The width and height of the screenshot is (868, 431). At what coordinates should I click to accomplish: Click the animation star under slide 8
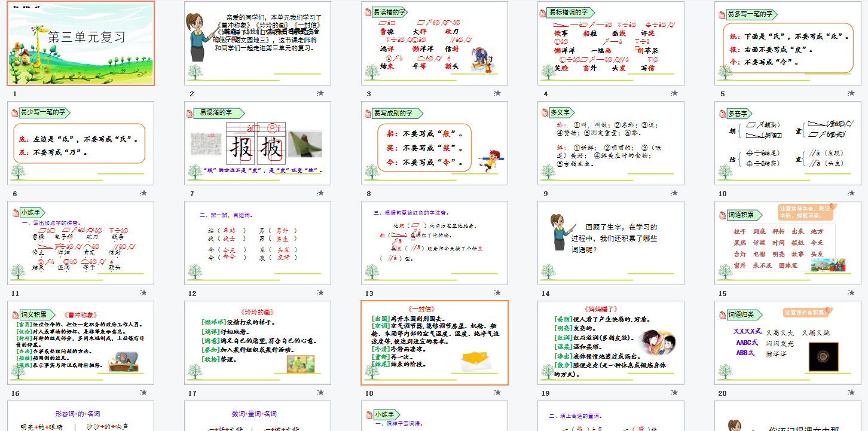pos(497,193)
